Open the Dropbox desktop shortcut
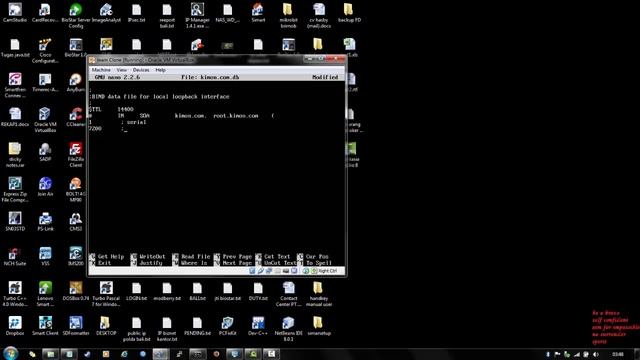The image size is (640, 360). [x=15, y=326]
